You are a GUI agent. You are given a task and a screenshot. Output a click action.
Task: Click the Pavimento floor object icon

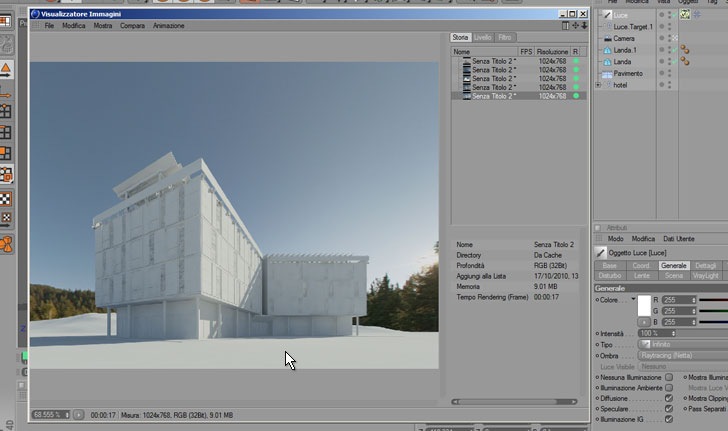(x=607, y=74)
